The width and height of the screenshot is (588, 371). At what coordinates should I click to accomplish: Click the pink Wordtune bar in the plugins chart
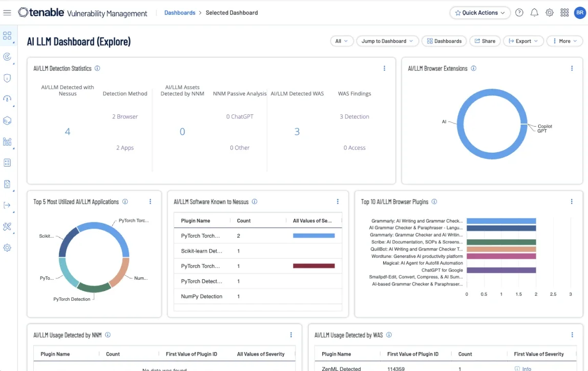(501, 256)
